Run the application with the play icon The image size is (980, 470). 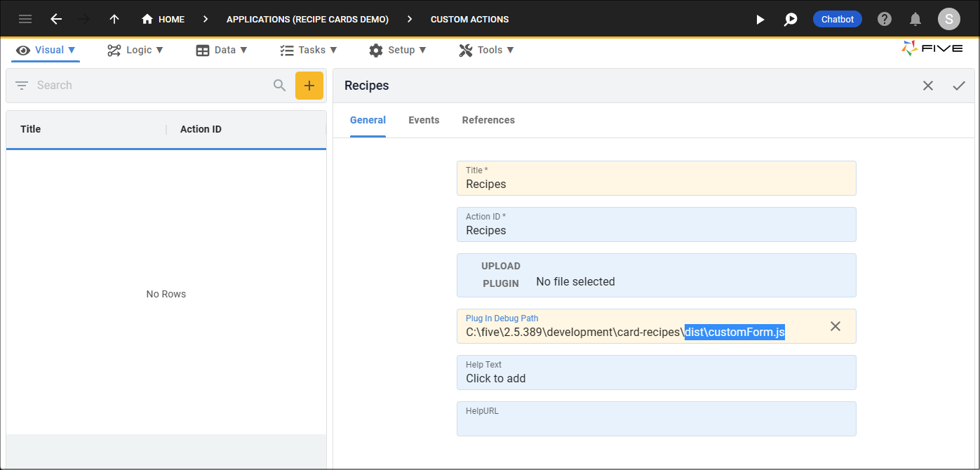point(760,20)
